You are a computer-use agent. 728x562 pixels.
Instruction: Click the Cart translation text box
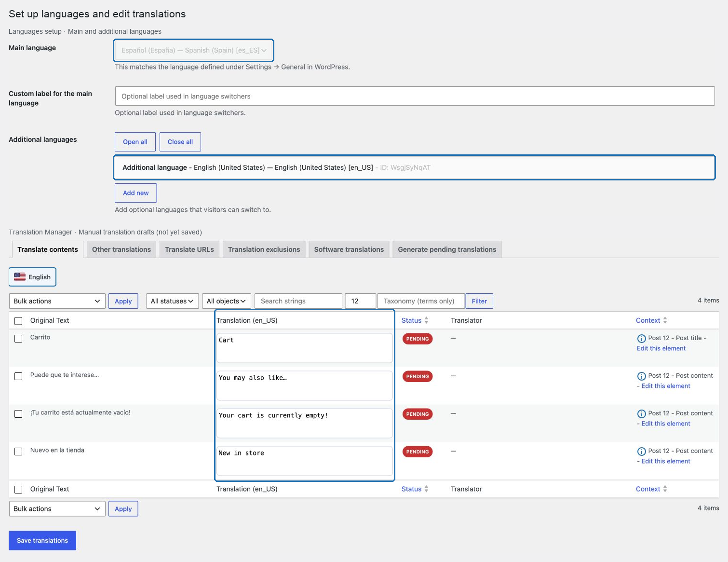click(305, 348)
